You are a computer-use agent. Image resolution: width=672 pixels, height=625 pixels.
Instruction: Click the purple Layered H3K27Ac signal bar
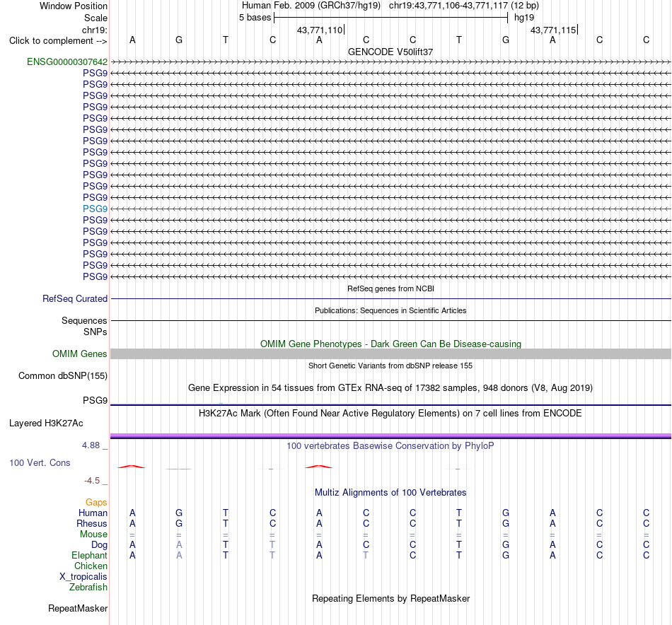[x=390, y=436]
